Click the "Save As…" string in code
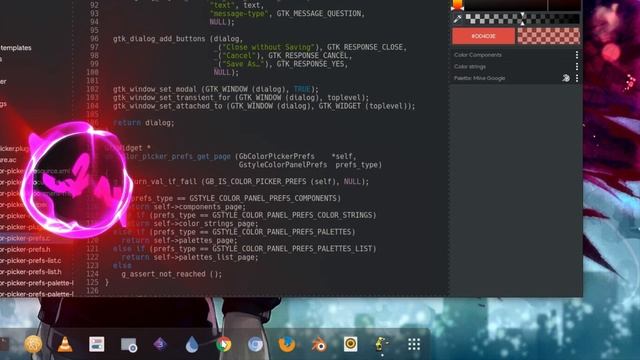640x360 pixels. coord(244,64)
